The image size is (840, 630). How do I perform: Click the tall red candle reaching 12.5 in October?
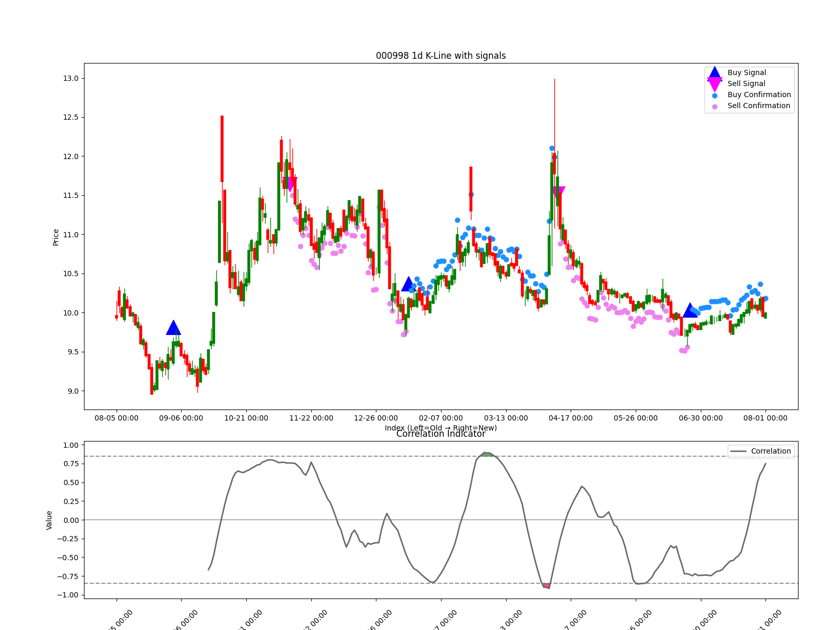(x=222, y=149)
